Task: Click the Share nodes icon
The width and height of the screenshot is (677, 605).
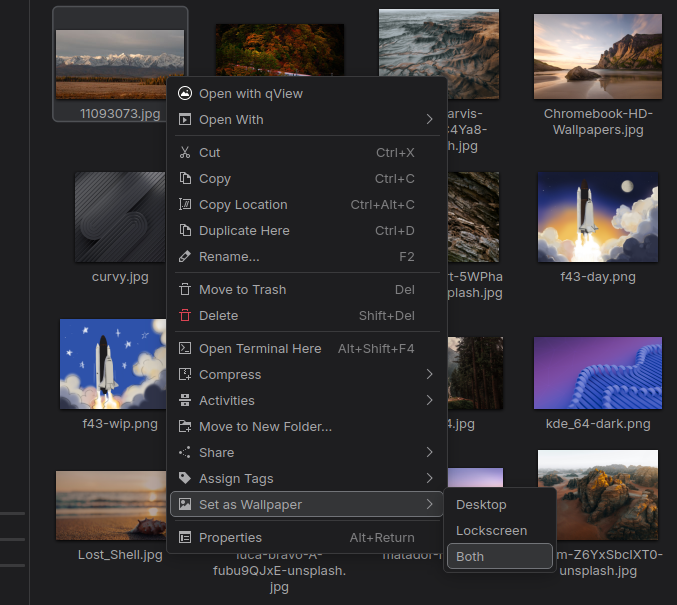Action: (x=185, y=453)
